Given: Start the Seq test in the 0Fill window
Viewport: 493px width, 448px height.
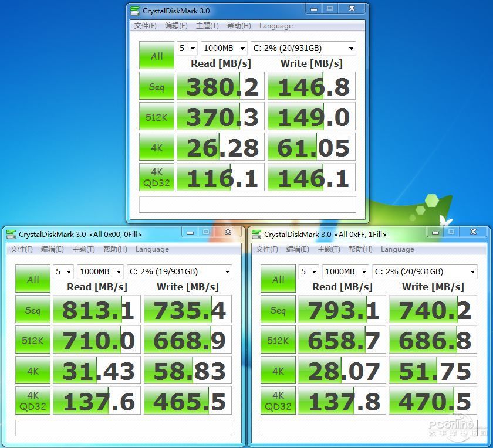Looking at the screenshot, I should (33, 310).
